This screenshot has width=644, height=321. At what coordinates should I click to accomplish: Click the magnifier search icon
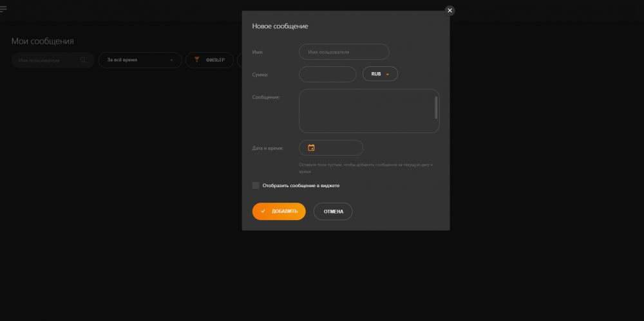point(83,60)
